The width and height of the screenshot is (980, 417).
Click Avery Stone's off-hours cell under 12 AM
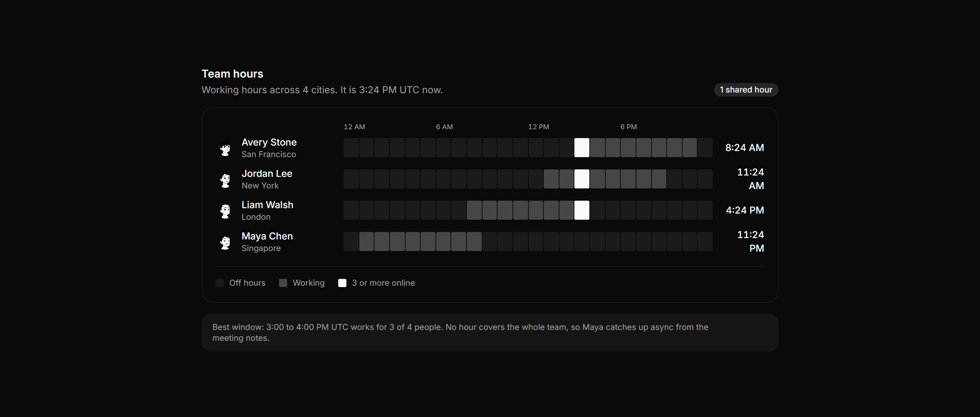(351, 148)
